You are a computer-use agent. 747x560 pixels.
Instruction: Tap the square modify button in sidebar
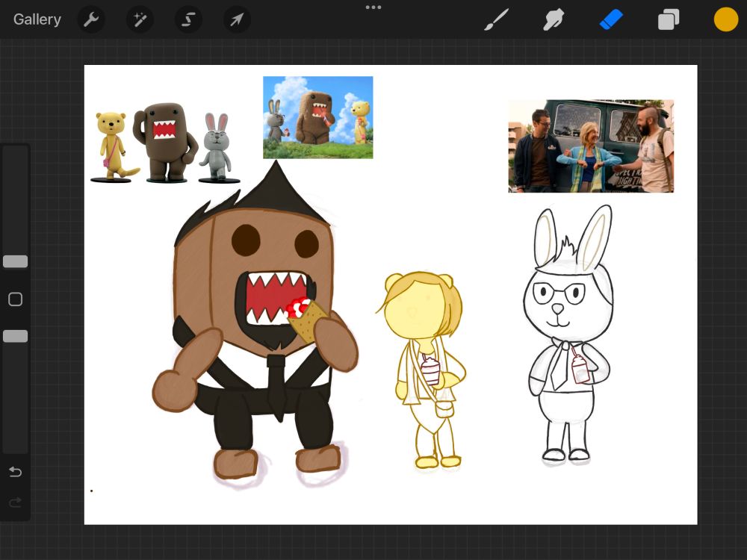tap(15, 299)
